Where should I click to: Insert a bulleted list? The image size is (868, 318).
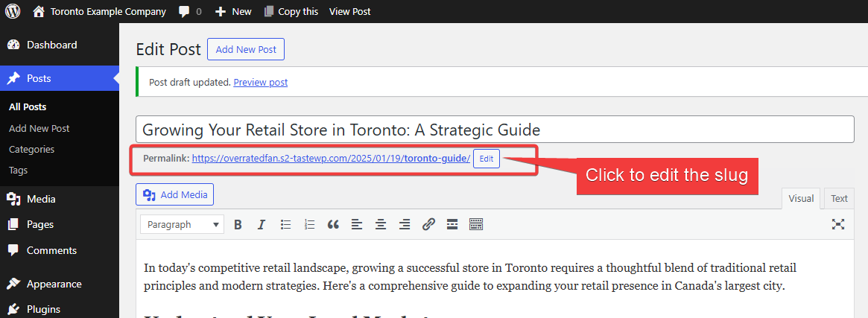pos(285,224)
